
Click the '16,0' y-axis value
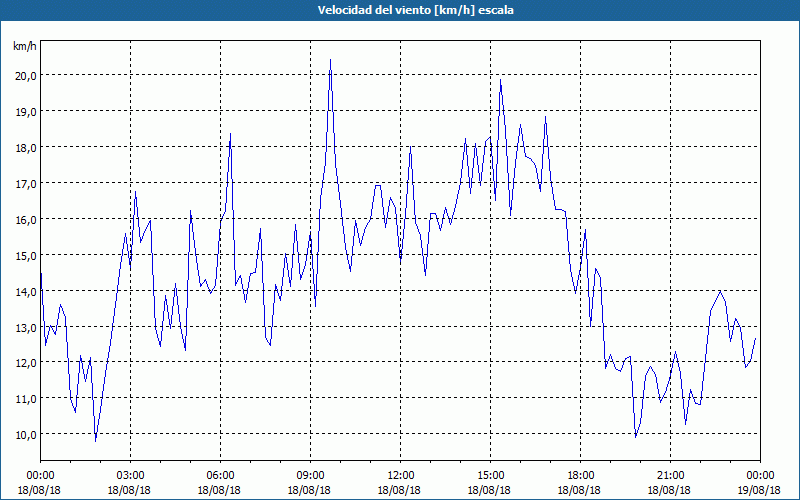point(25,219)
